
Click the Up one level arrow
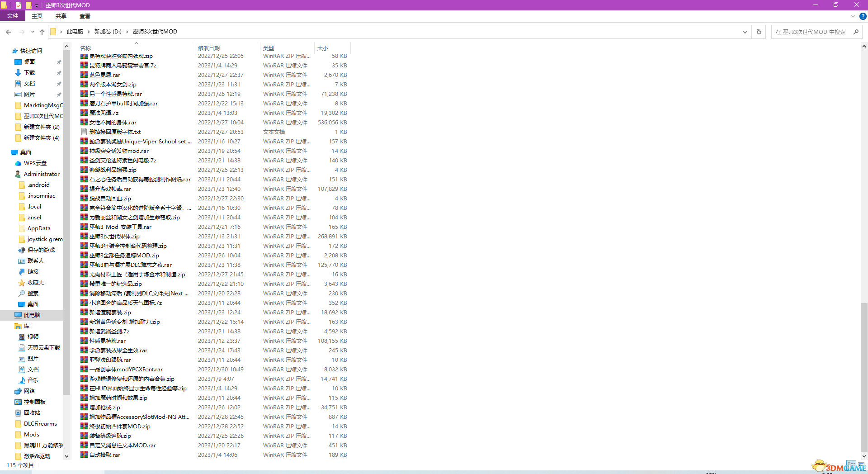[42, 32]
